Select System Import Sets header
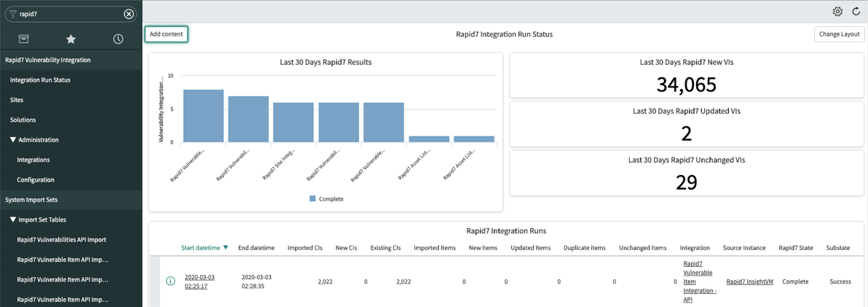Image resolution: width=868 pixels, height=307 pixels. point(31,200)
